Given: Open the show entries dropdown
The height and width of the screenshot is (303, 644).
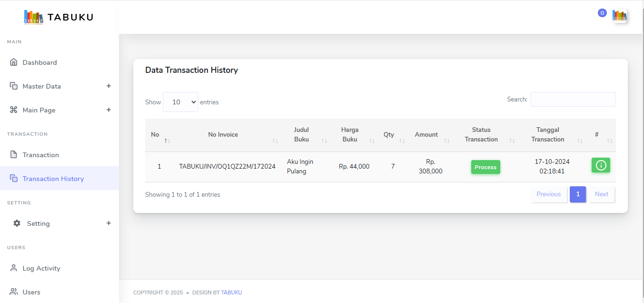Looking at the screenshot, I should (x=180, y=102).
